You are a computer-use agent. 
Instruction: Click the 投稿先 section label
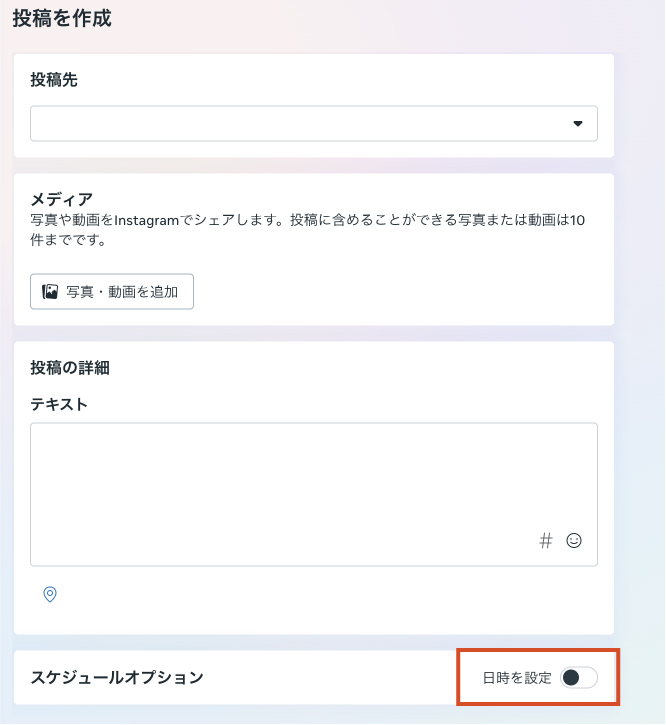click(x=54, y=80)
